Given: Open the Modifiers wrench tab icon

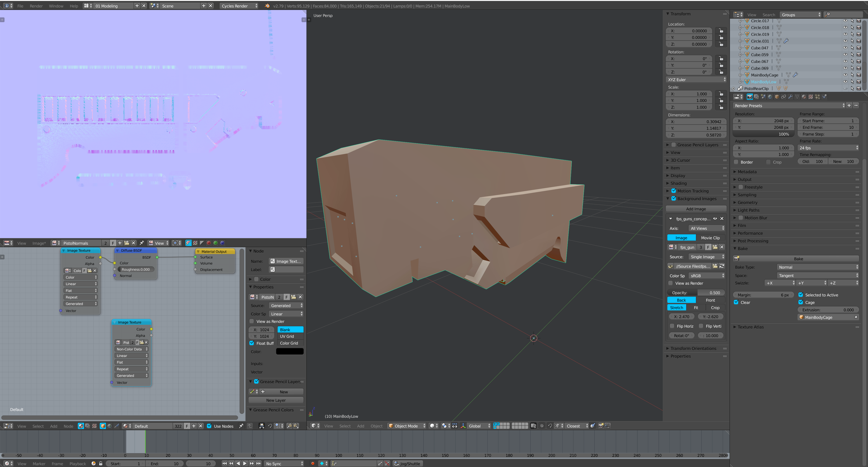Looking at the screenshot, I should point(790,97).
